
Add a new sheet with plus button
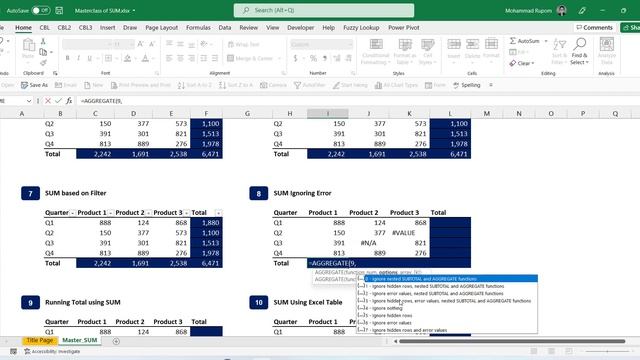coord(116,341)
